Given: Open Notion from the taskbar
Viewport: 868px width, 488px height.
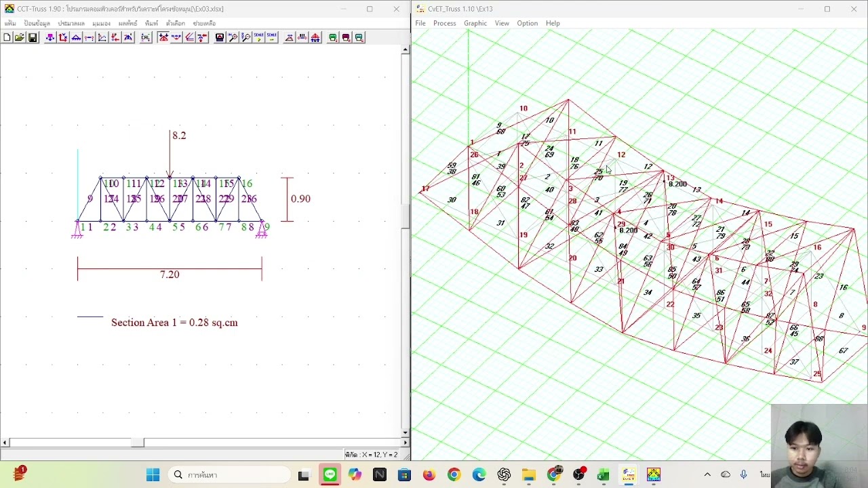Looking at the screenshot, I should point(379,475).
